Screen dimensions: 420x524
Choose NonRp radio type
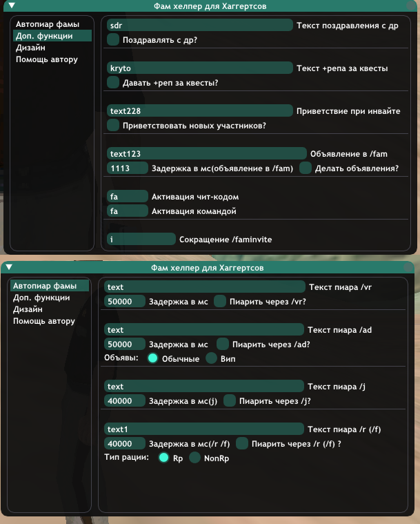pos(194,458)
